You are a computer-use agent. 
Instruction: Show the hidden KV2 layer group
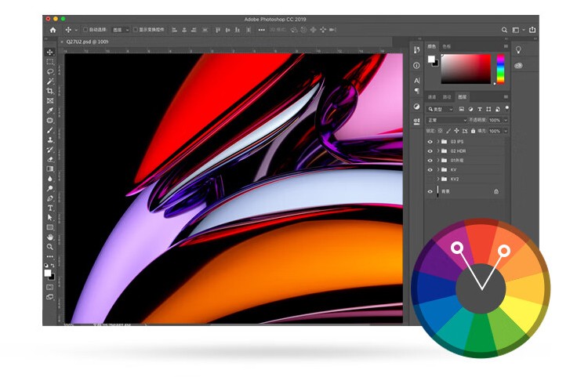point(430,179)
